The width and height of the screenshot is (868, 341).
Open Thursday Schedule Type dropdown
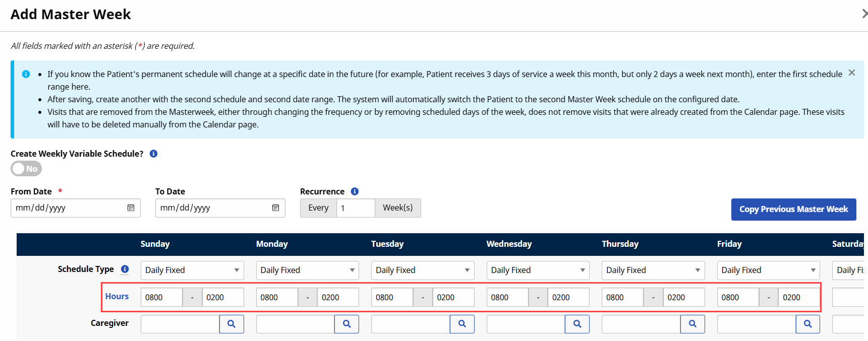pyautogui.click(x=653, y=270)
